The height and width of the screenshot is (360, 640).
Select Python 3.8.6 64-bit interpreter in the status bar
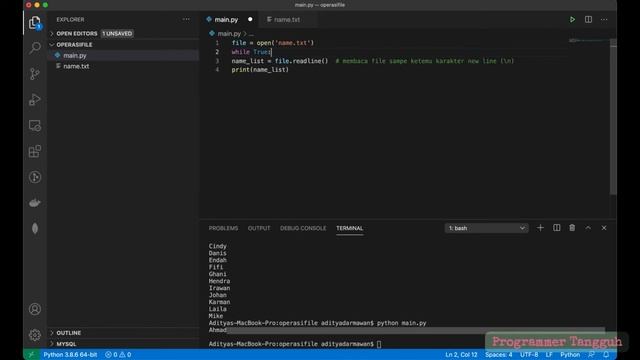tap(70, 355)
